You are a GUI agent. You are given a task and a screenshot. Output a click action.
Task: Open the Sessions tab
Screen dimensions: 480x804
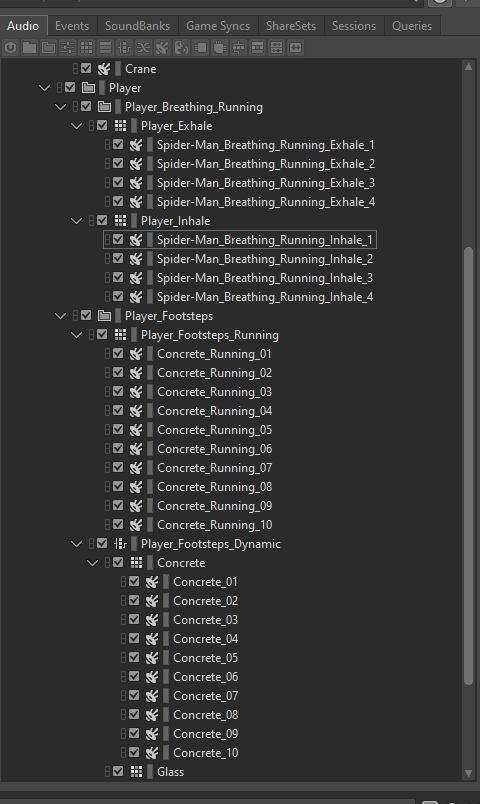(x=354, y=26)
